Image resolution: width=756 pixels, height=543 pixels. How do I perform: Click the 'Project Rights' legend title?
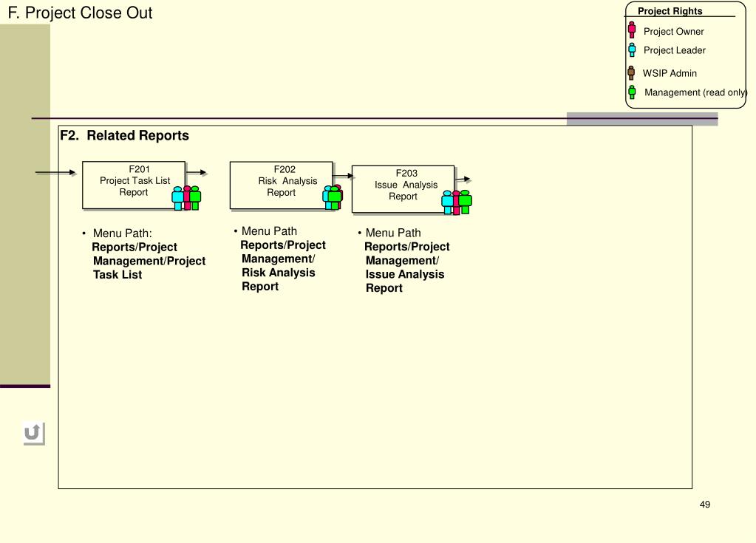(x=670, y=11)
